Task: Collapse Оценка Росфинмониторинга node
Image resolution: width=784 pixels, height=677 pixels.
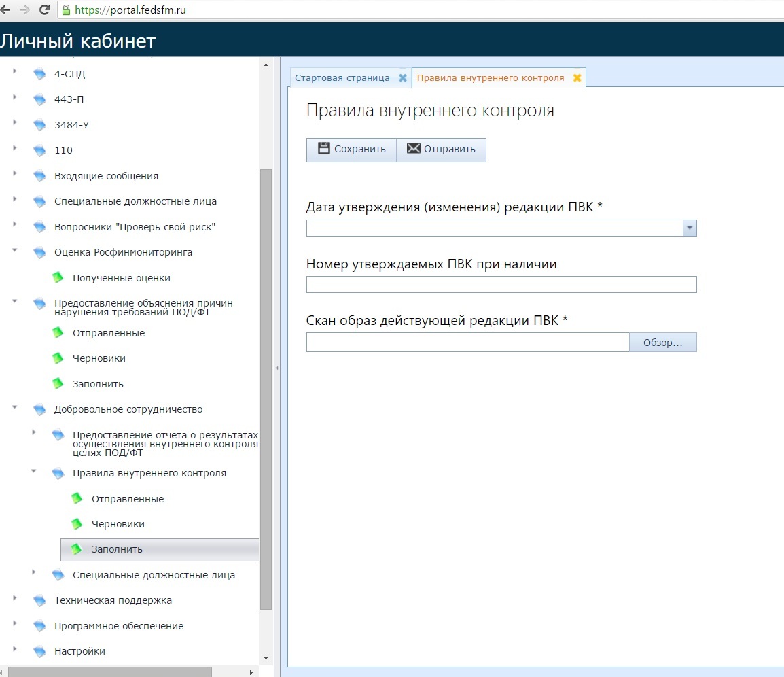Action: click(14, 250)
